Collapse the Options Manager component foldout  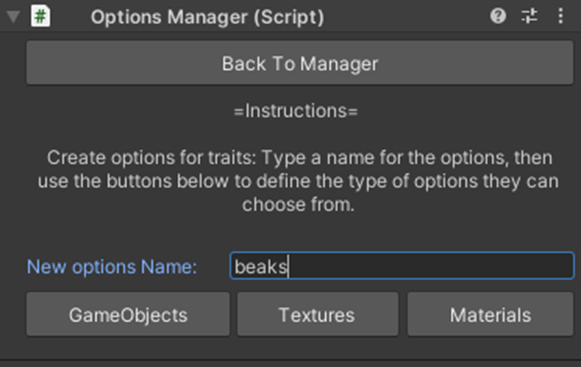coord(13,17)
